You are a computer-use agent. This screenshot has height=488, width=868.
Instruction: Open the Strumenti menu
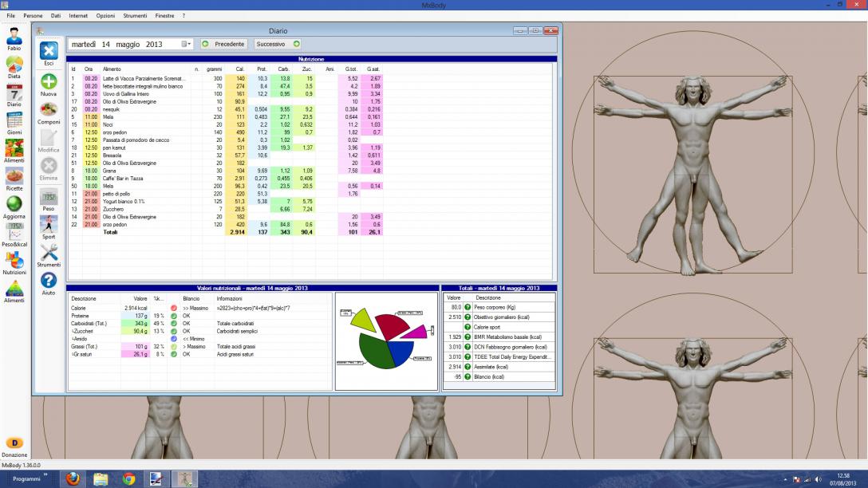point(135,16)
